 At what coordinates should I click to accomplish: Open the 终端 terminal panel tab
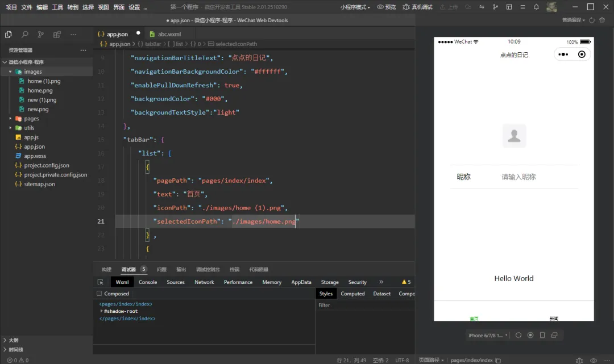235,269
